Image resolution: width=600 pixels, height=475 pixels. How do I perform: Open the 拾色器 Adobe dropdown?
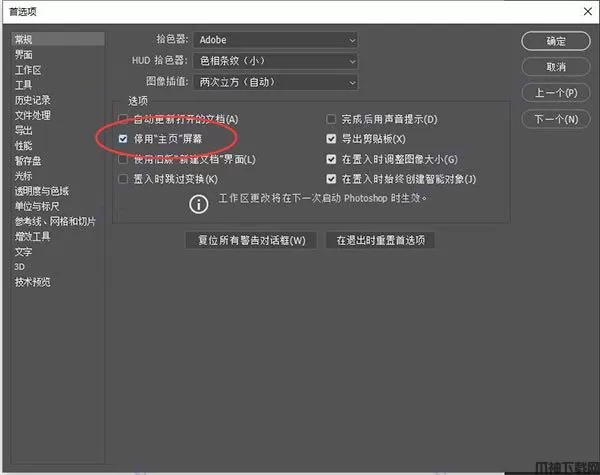(276, 40)
